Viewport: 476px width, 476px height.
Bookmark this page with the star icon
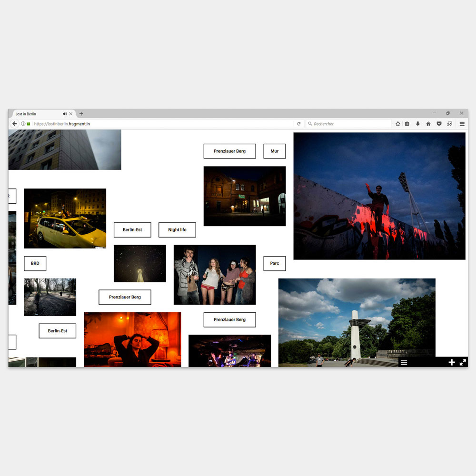[397, 124]
